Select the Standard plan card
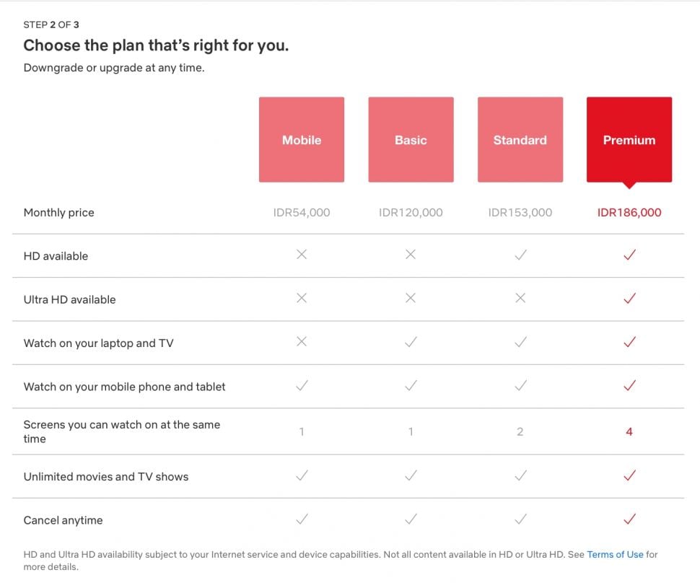The width and height of the screenshot is (700, 588). 520,139
